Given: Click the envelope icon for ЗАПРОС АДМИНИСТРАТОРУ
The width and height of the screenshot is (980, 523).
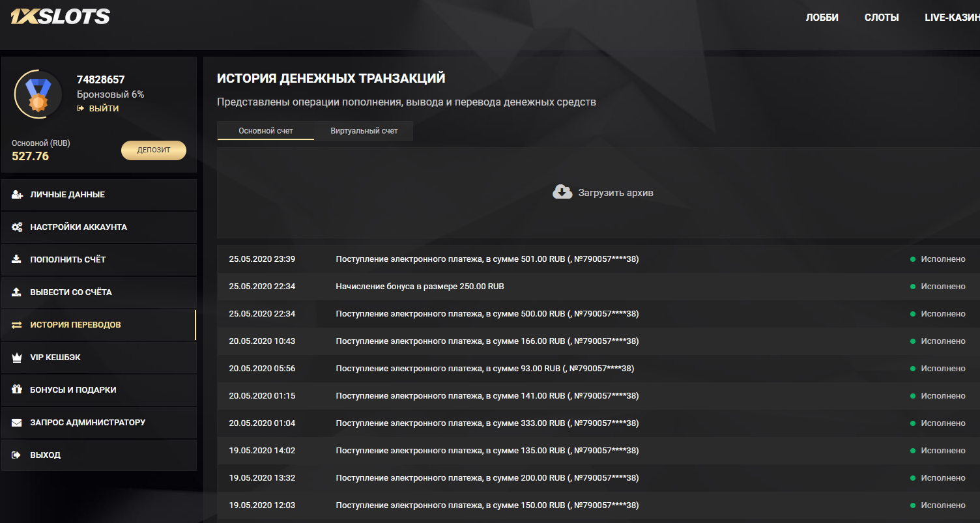Looking at the screenshot, I should tap(17, 422).
